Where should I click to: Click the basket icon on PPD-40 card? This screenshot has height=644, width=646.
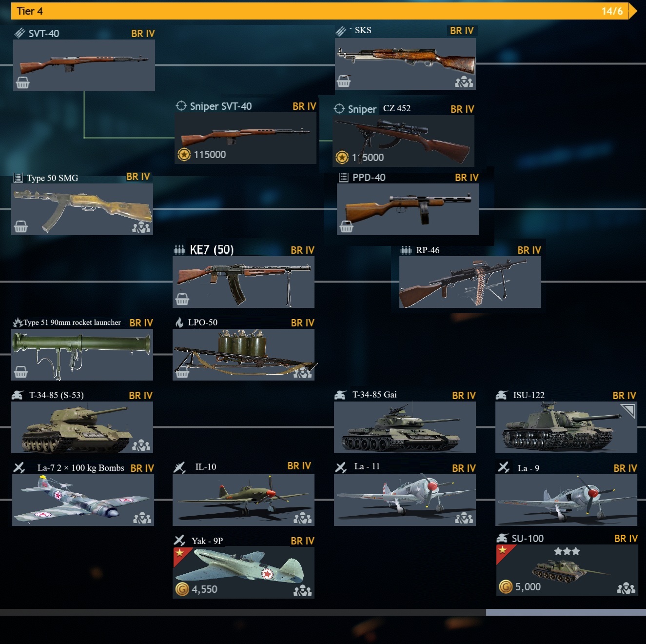pyautogui.click(x=346, y=227)
